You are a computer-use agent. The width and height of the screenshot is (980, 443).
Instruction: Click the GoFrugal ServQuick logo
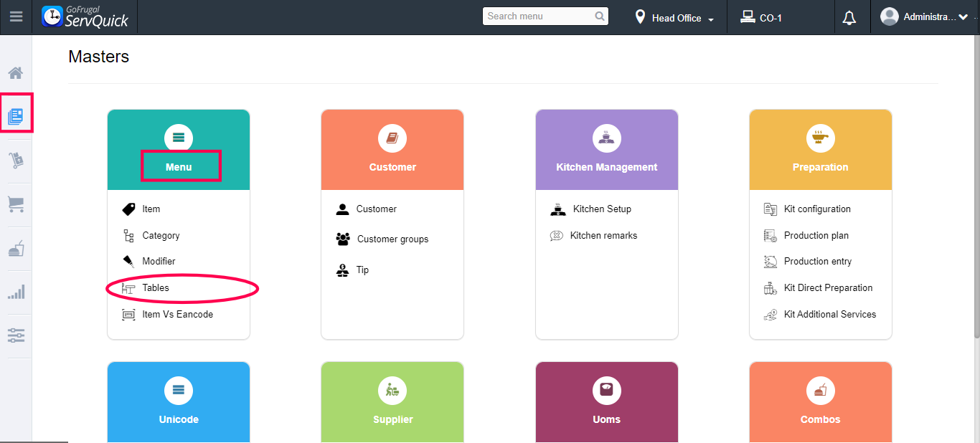[x=85, y=16]
